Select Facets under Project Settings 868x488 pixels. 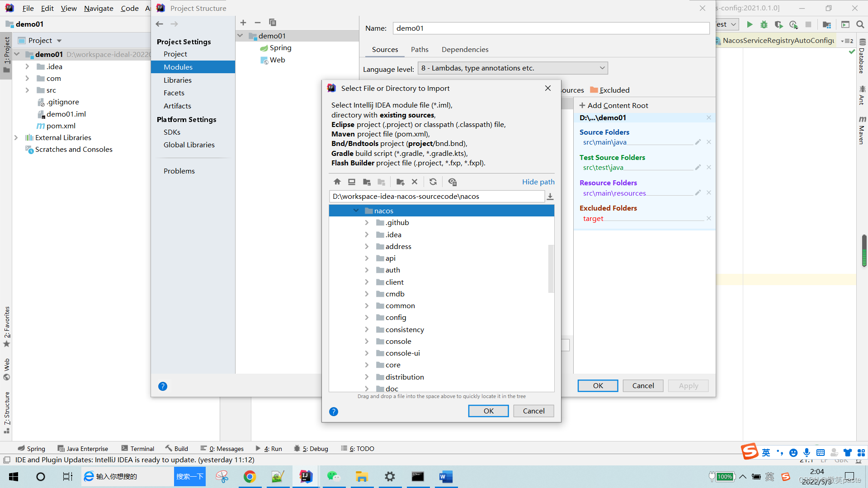tap(174, 93)
